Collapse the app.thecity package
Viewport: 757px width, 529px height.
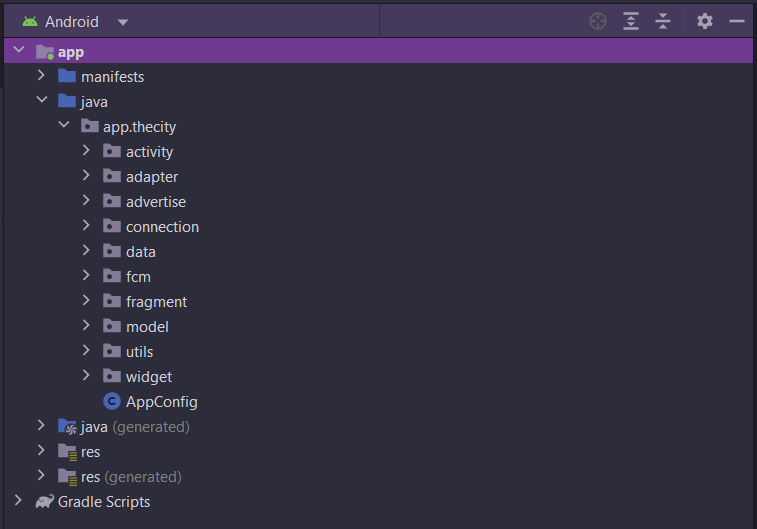click(64, 127)
